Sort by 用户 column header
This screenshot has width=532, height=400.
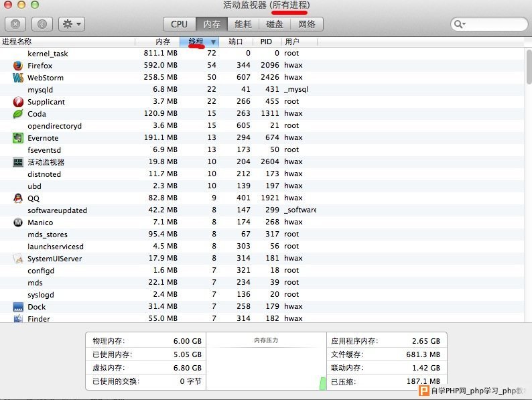pos(300,42)
